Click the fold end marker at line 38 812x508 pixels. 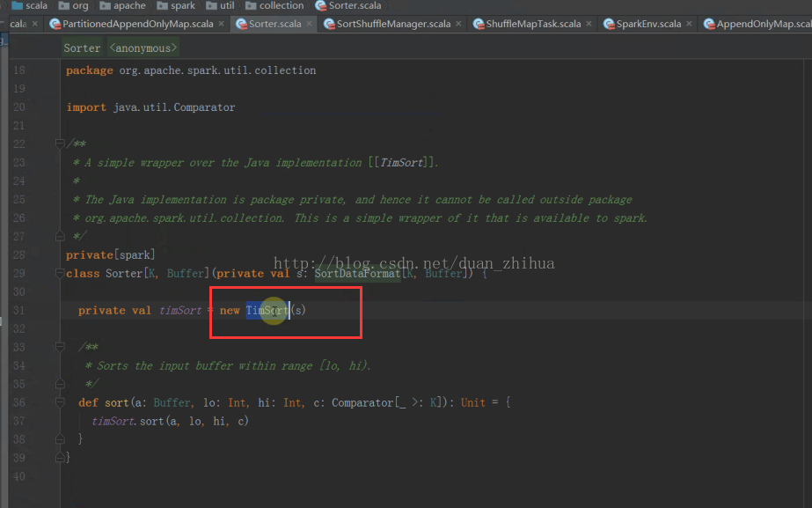tap(60, 439)
